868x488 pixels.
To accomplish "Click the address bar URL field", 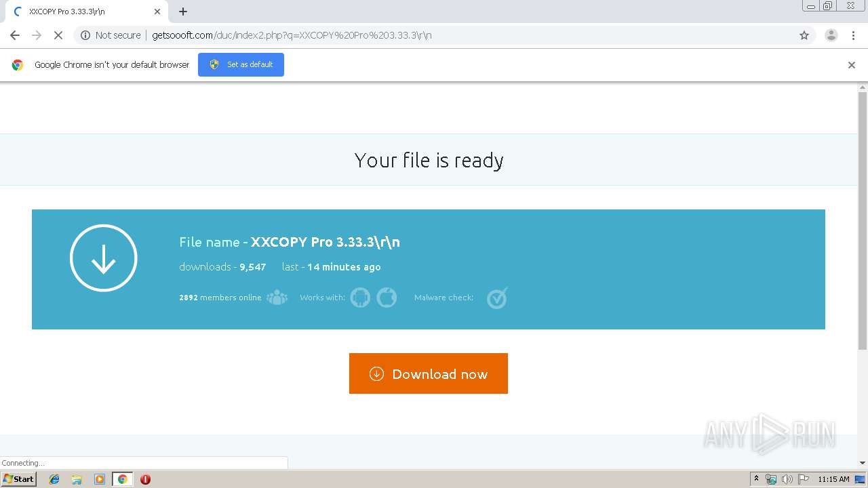I will click(x=434, y=35).
